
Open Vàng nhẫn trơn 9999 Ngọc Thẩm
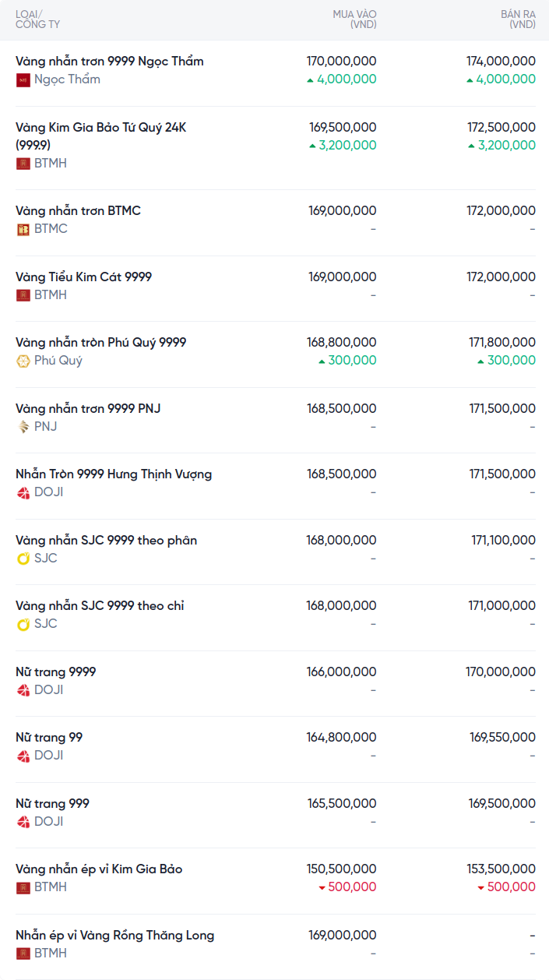tap(110, 62)
